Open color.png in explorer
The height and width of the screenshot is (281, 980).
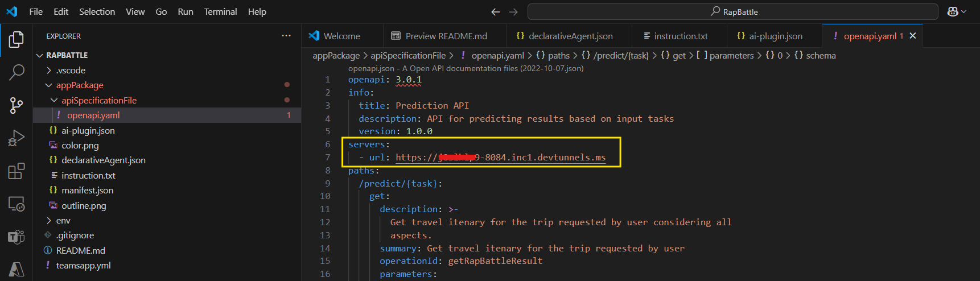tap(167, 146)
